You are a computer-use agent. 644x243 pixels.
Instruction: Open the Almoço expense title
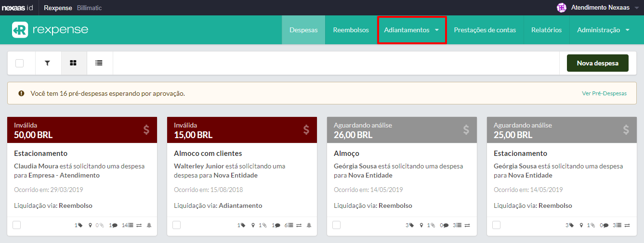pos(347,153)
